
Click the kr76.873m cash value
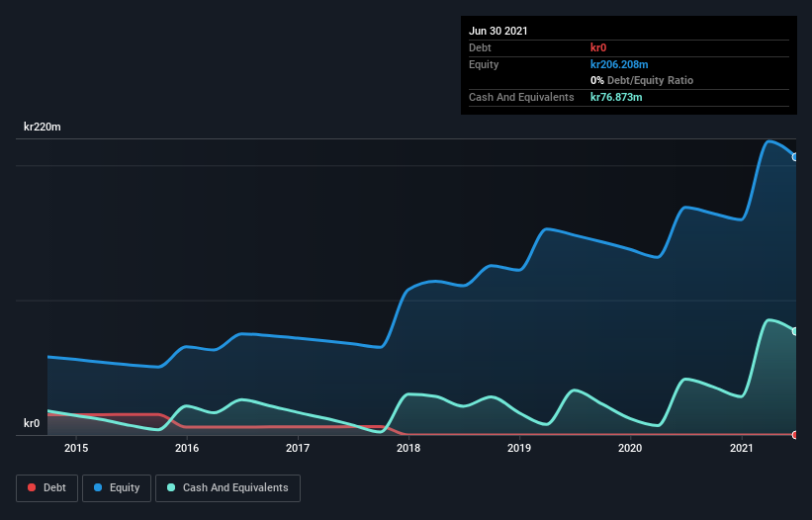tap(616, 97)
